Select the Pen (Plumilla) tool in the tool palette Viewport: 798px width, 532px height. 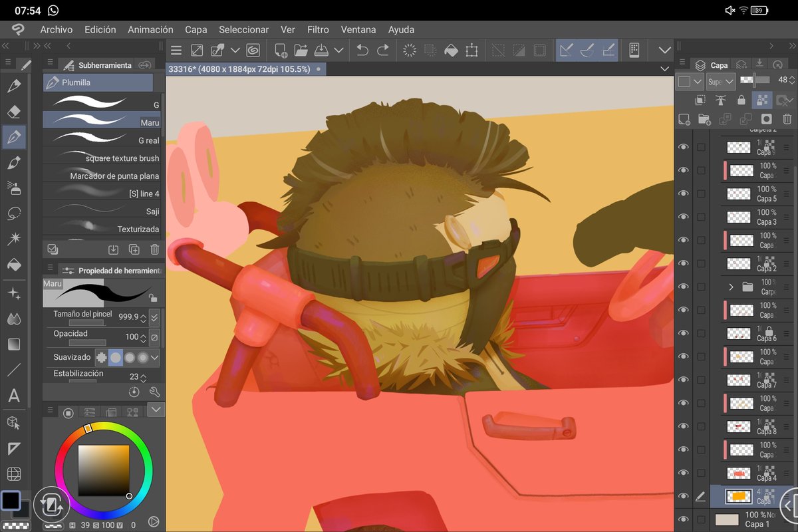pyautogui.click(x=14, y=137)
